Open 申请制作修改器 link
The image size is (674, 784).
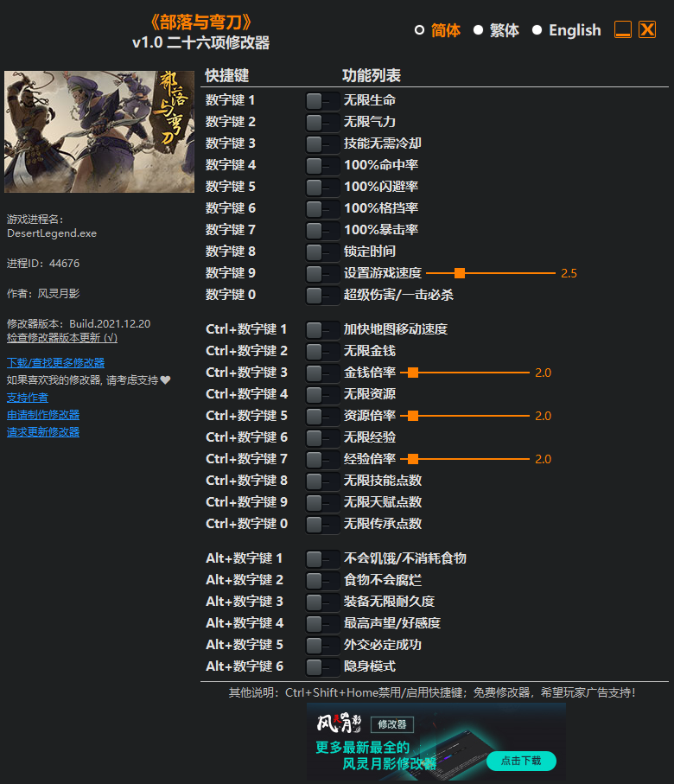click(x=43, y=415)
